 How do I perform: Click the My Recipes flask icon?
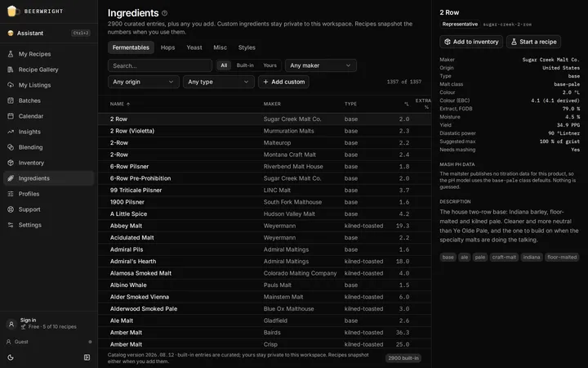pos(11,54)
